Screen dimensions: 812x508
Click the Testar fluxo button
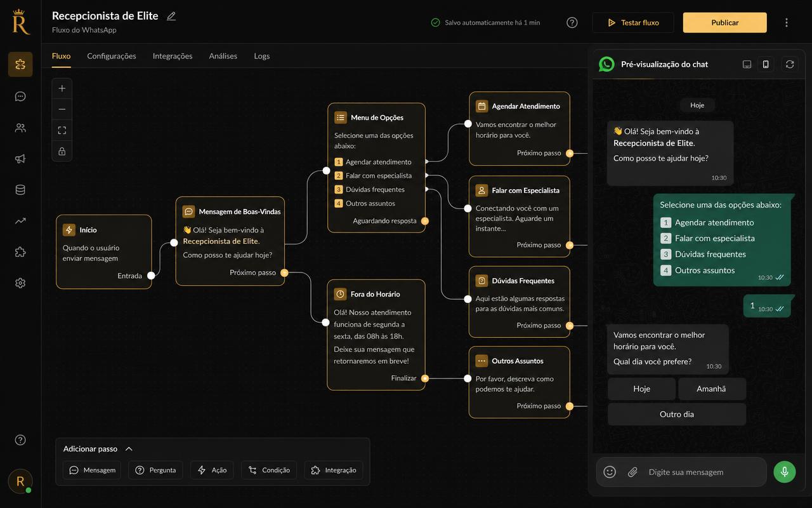[x=633, y=23]
